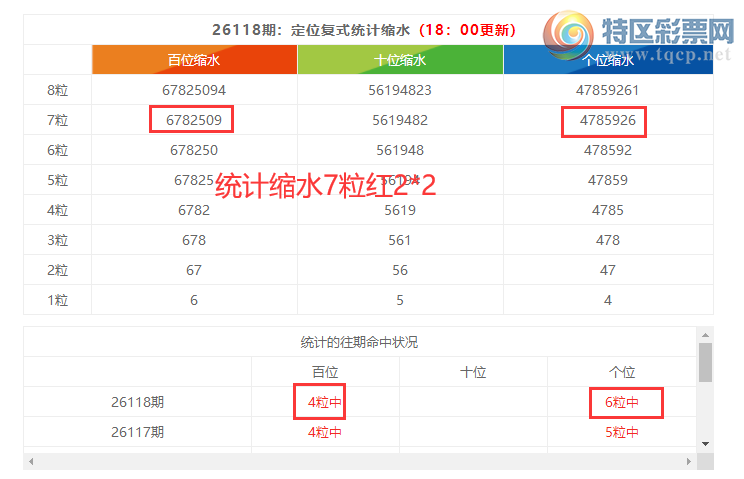Select the 26117期 history row label
744x479 pixels.
pyautogui.click(x=138, y=432)
